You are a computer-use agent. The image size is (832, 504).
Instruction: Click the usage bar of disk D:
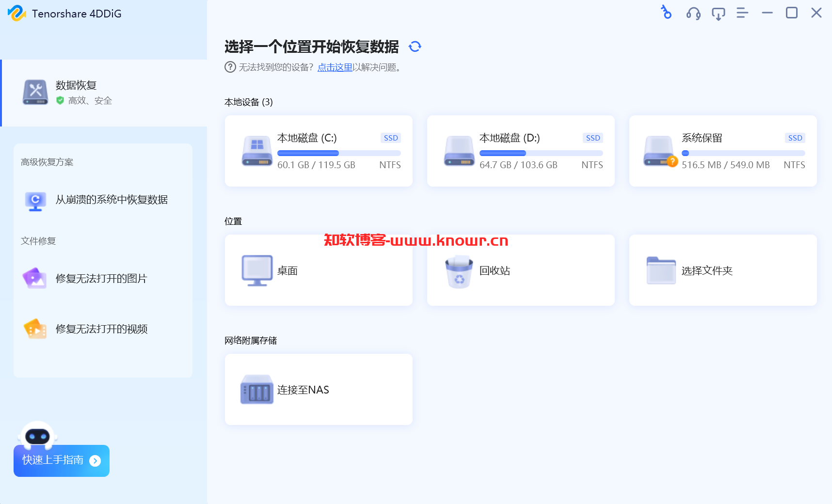541,153
